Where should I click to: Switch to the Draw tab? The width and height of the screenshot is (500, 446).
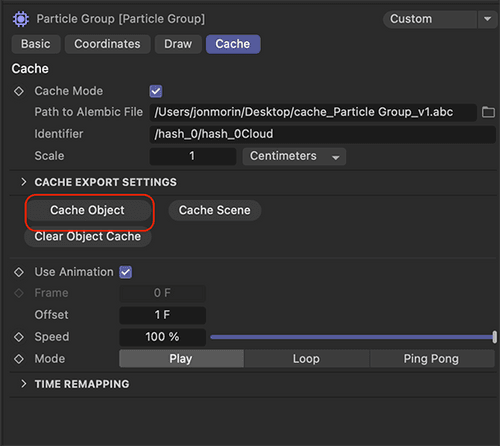click(178, 44)
